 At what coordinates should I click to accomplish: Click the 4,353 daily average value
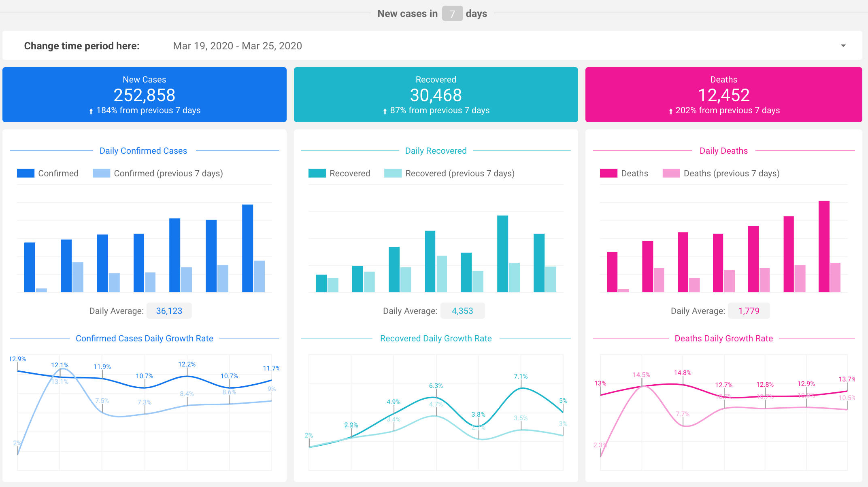click(x=462, y=311)
